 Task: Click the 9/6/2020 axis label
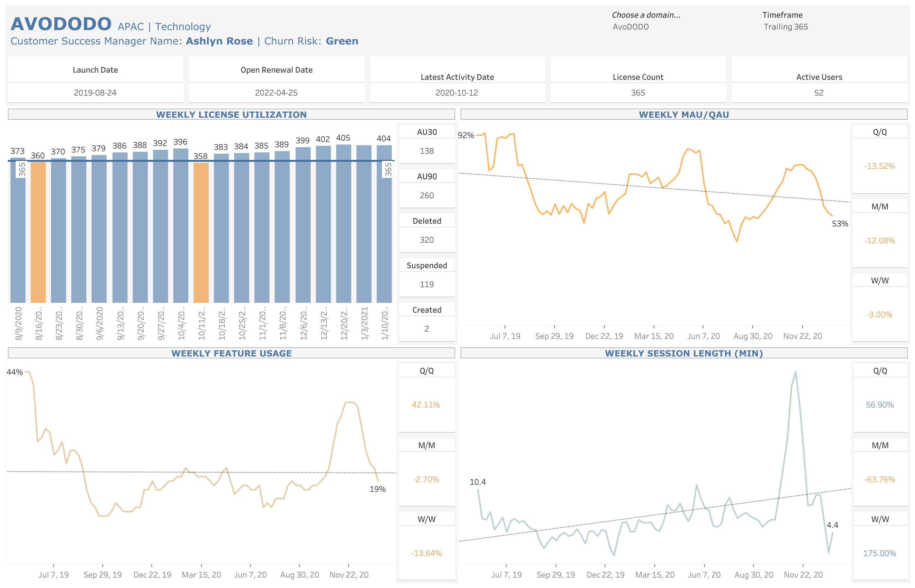pos(100,323)
